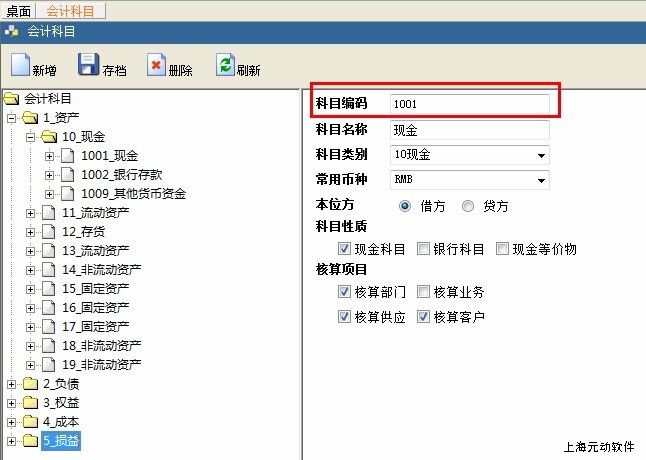Click the 科目名称 input field

(x=469, y=130)
